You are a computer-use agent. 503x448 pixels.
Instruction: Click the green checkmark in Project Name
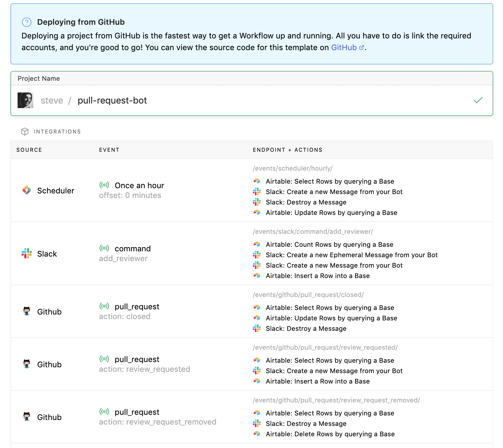point(478,100)
